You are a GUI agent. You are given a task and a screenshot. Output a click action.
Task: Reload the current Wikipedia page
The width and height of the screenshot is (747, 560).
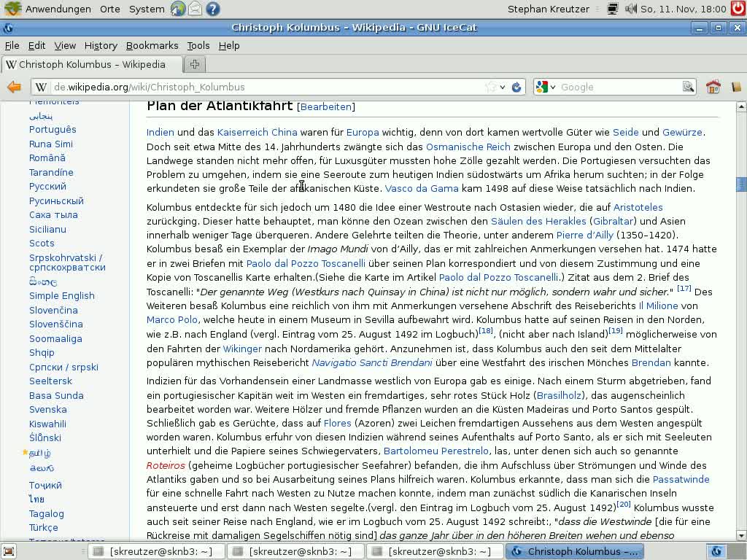tap(516, 87)
